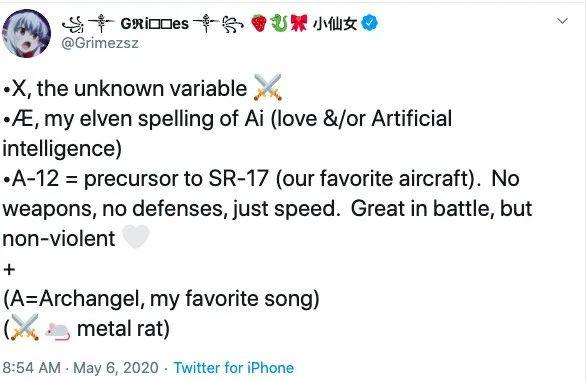Image resolution: width=586 pixels, height=381 pixels.
Task: Click the 'A-12 = precursor to SR-17' text
Action: point(140,179)
